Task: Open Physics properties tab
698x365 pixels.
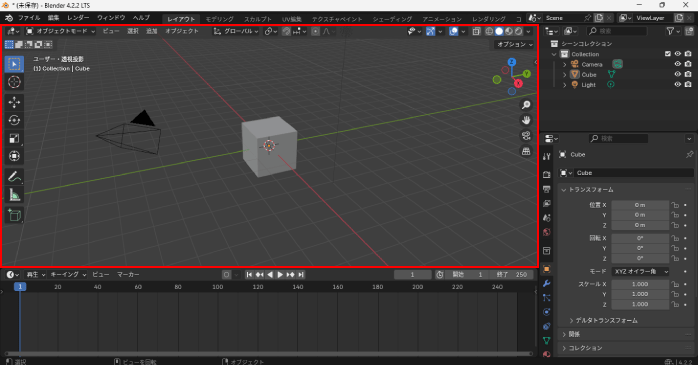Action: (547, 312)
